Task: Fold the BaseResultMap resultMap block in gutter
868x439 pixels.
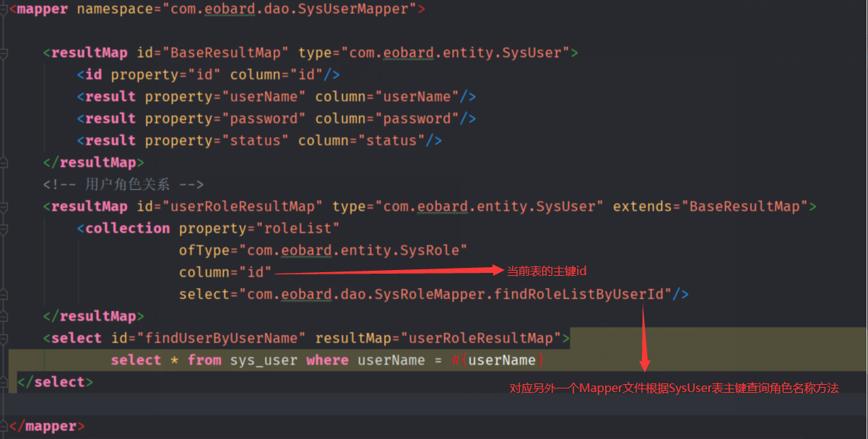Action: pos(4,53)
